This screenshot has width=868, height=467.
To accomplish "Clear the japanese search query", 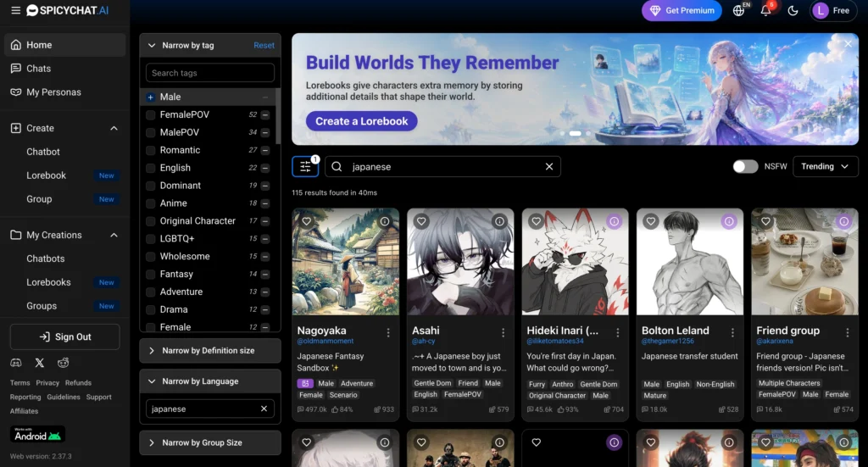I will pos(549,167).
